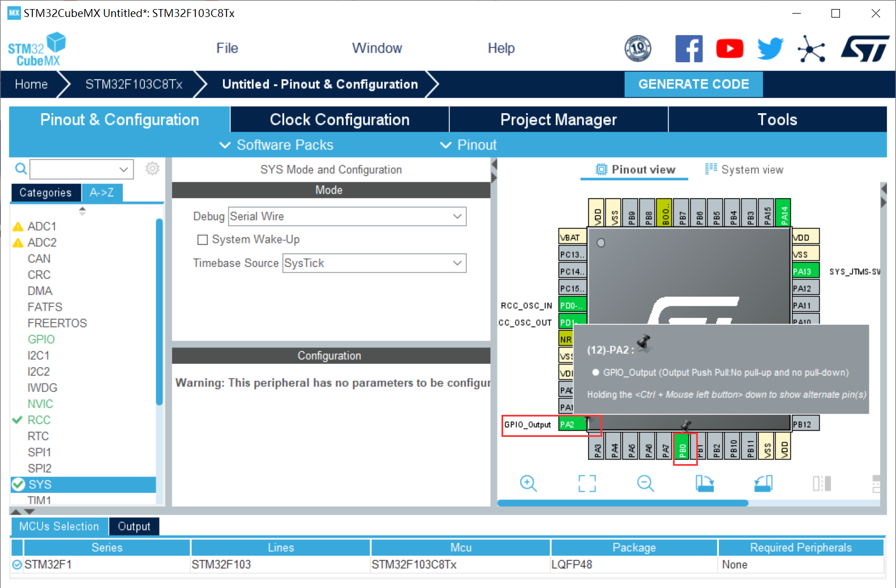Image resolution: width=896 pixels, height=588 pixels.
Task: Select the PA13 pin on the chip
Action: 805,272
